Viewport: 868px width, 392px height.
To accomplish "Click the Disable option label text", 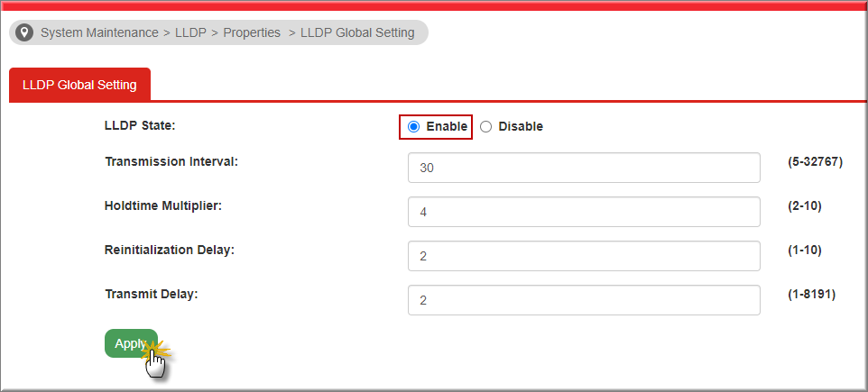I will coord(521,127).
